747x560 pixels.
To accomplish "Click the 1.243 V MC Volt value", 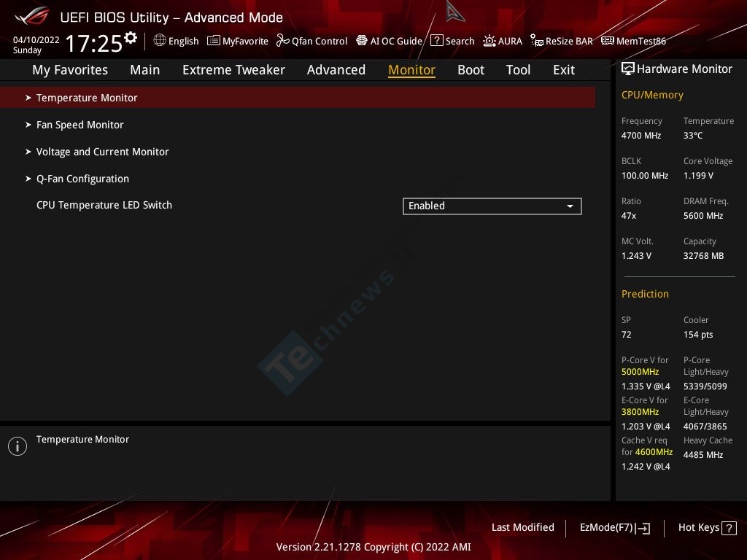I will tap(636, 256).
